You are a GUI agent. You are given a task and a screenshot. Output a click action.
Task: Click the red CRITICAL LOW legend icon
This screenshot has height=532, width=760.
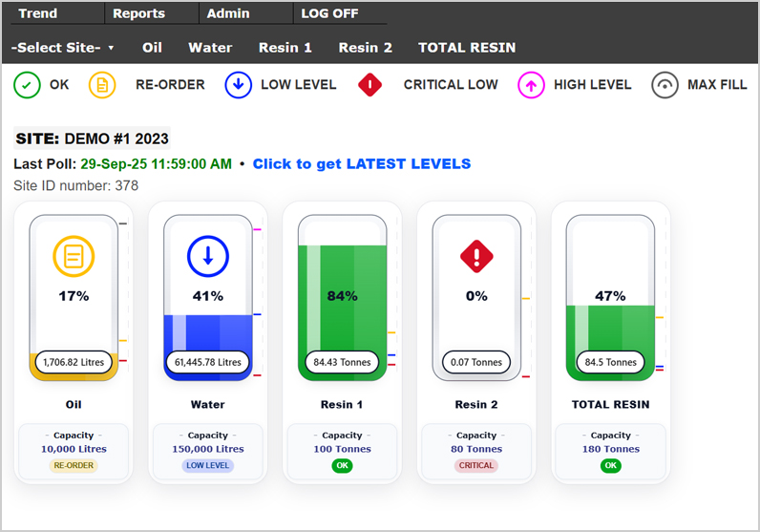[369, 85]
